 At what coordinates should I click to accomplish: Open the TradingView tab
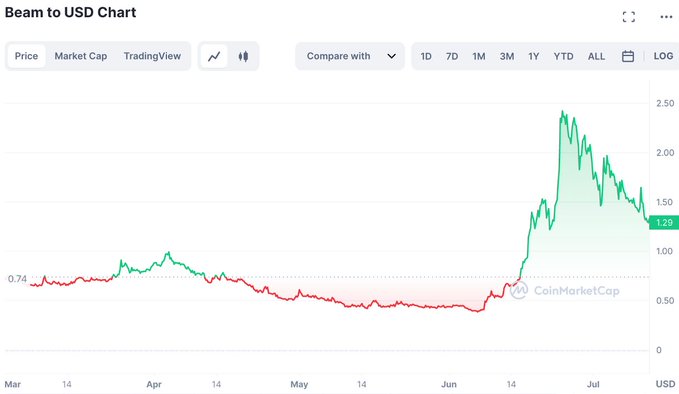coord(152,56)
